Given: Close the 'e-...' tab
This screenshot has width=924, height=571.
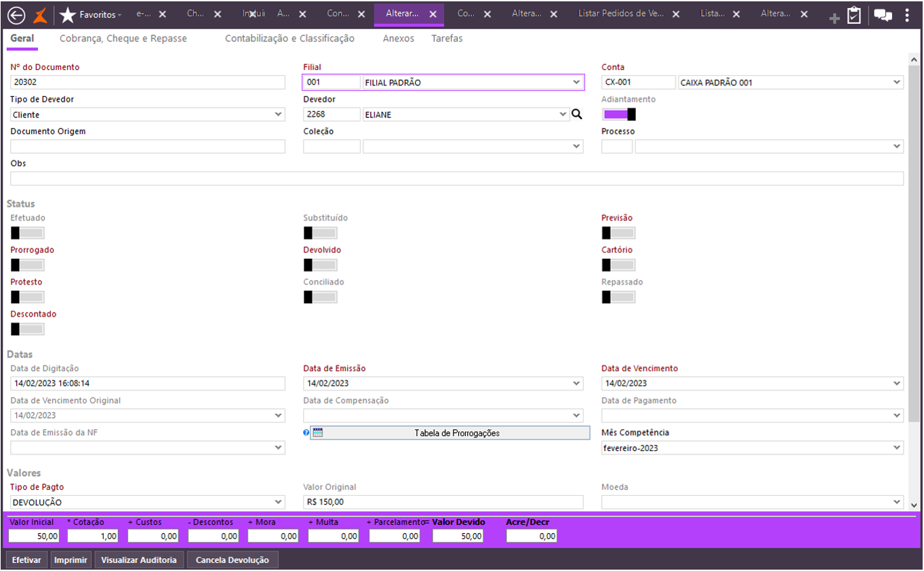Looking at the screenshot, I should (x=163, y=14).
